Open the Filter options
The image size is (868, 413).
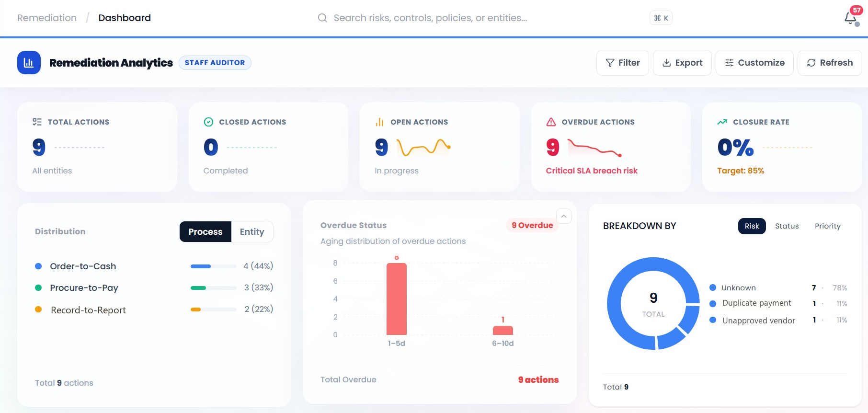coord(623,63)
